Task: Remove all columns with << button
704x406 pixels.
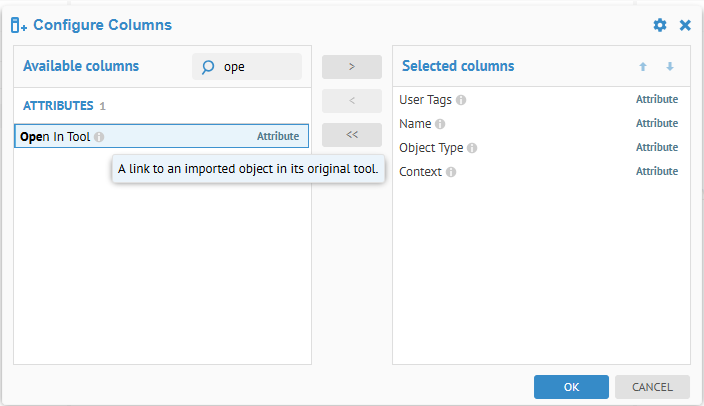Action: tap(352, 135)
